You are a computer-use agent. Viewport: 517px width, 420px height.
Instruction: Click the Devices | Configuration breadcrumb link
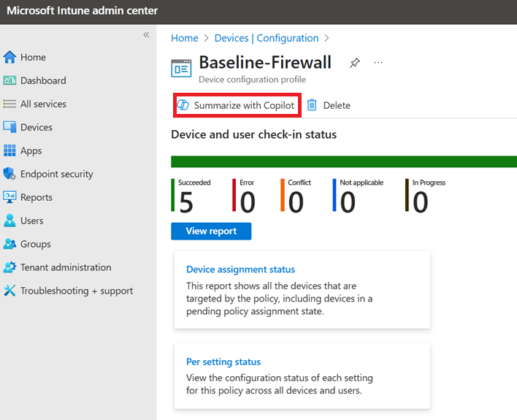click(x=267, y=38)
